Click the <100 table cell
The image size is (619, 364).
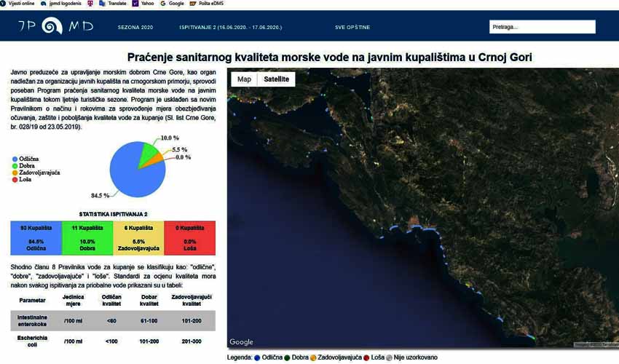click(111, 341)
